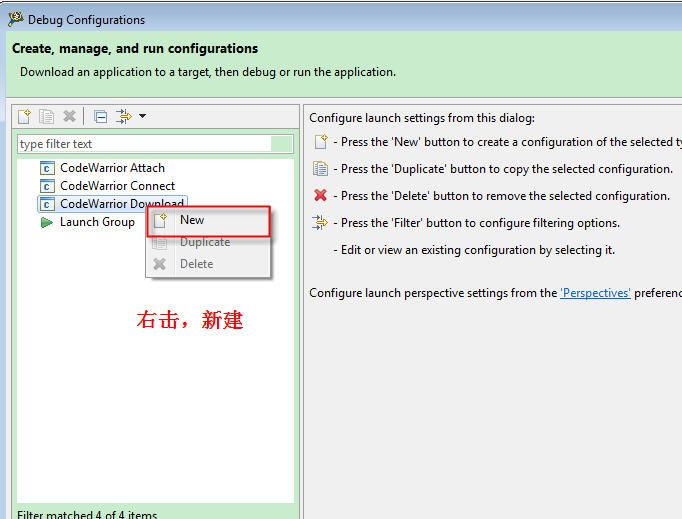682x519 pixels.
Task: Choose Duplicate from the context menu
Action: [x=208, y=242]
